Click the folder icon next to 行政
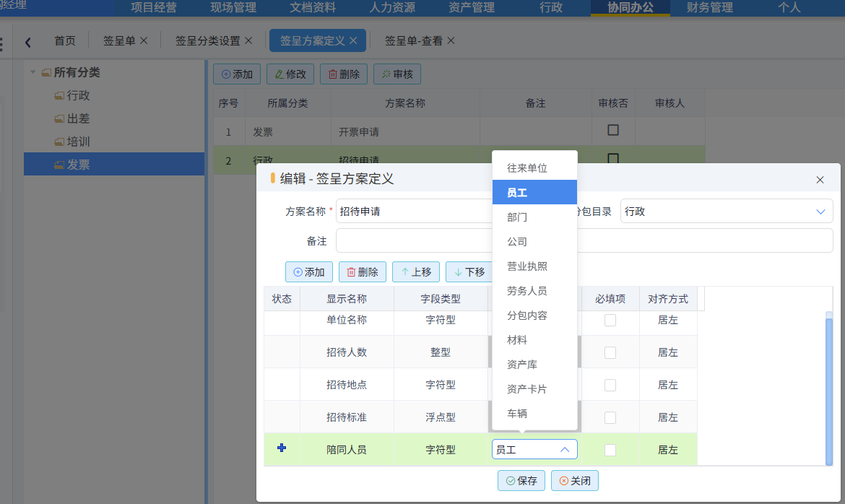The image size is (845, 504). (x=59, y=96)
